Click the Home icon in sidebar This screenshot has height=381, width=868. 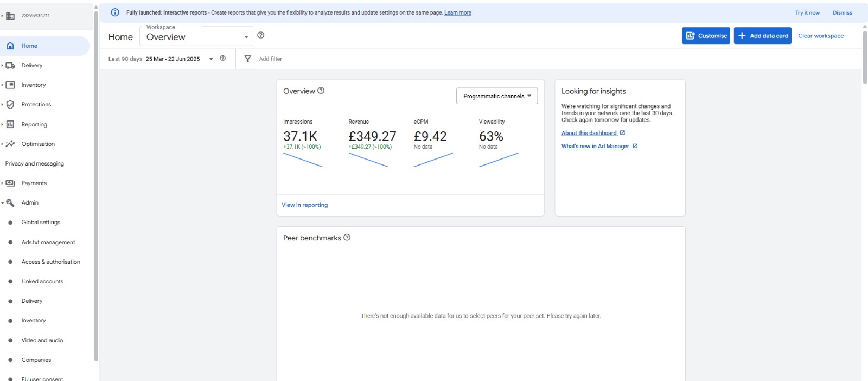coord(10,46)
